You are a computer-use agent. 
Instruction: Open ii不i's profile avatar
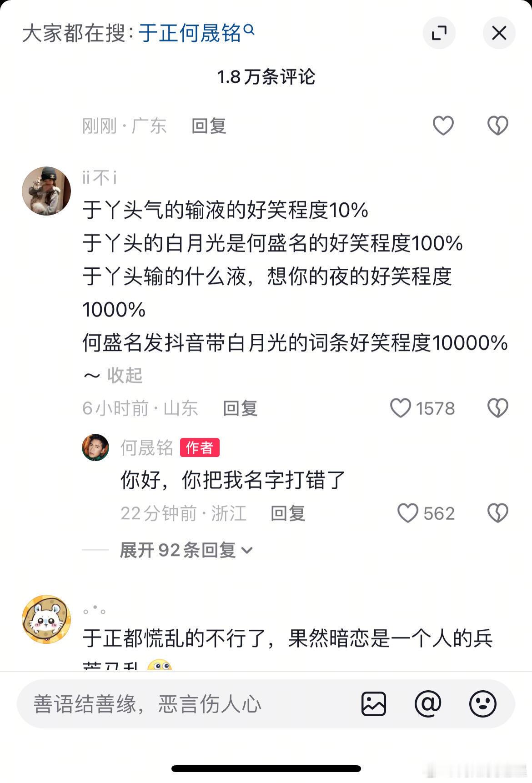point(46,191)
